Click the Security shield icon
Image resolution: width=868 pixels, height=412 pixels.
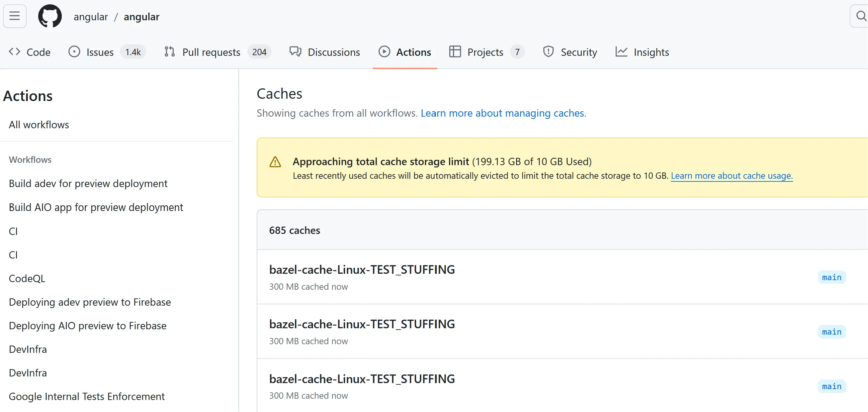tap(548, 52)
